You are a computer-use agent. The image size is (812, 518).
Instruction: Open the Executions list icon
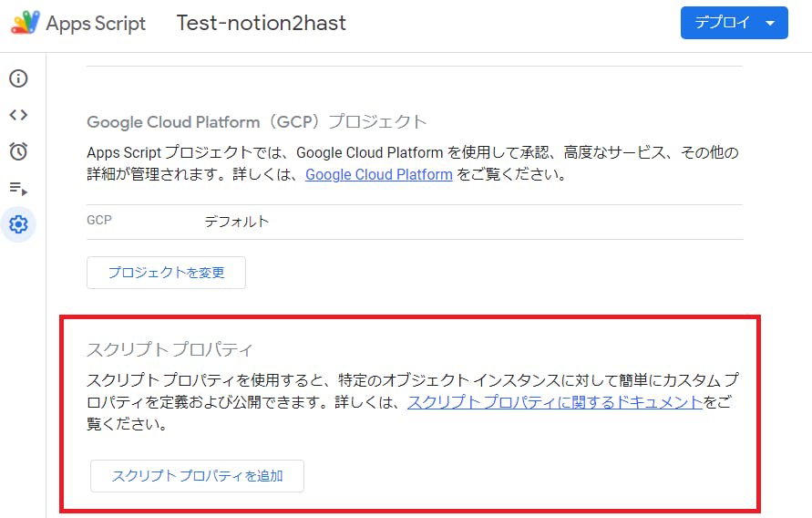click(18, 188)
